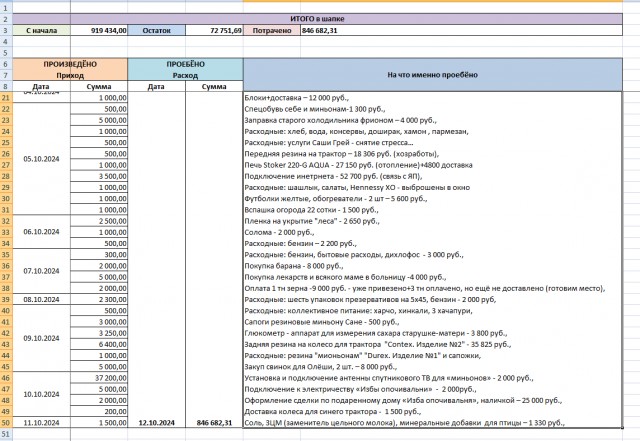The image size is (640, 441).
Task: Select the income amount 1 500,00
Action: [x=99, y=423]
